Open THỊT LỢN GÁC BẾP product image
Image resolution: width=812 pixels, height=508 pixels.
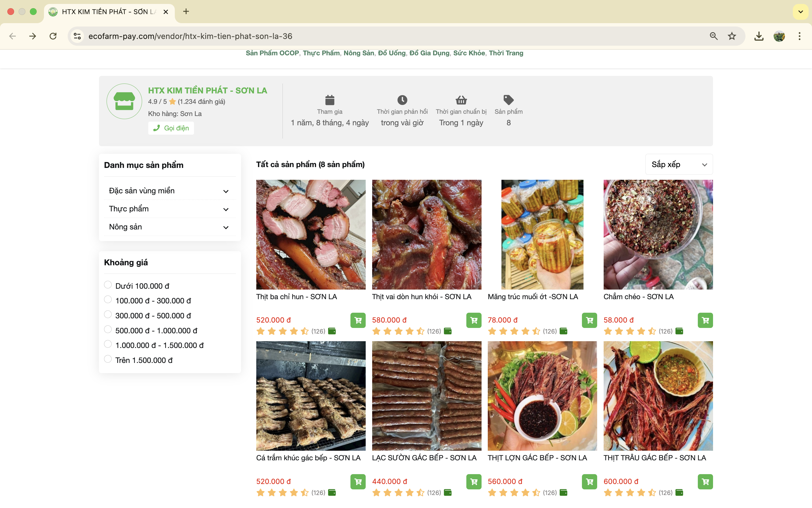click(542, 396)
